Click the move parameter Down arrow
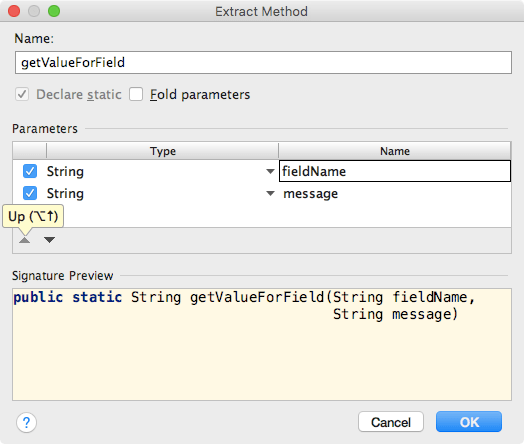Viewport: 524px width, 444px height. (x=49, y=240)
